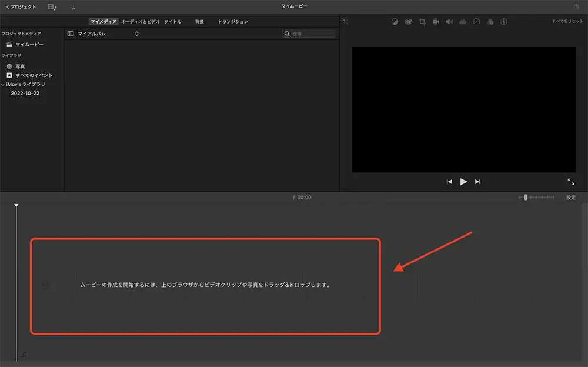
Task: Switch to オーディオとビデオ tab
Action: pos(141,22)
